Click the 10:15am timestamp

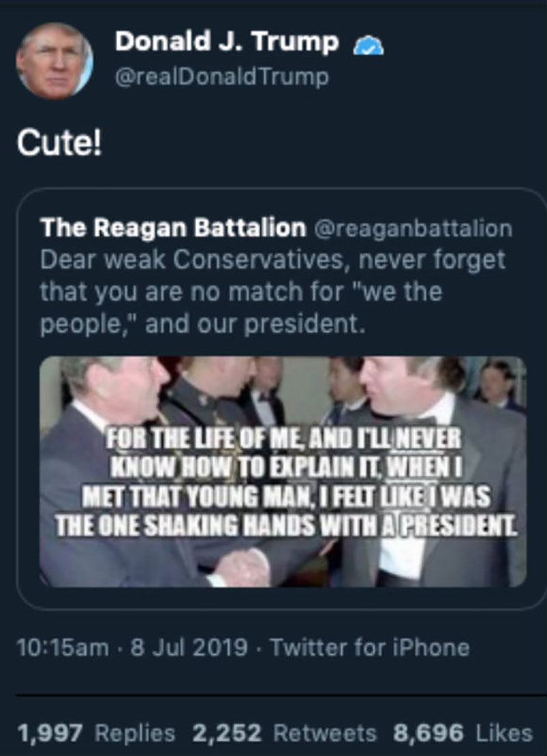coord(63,647)
